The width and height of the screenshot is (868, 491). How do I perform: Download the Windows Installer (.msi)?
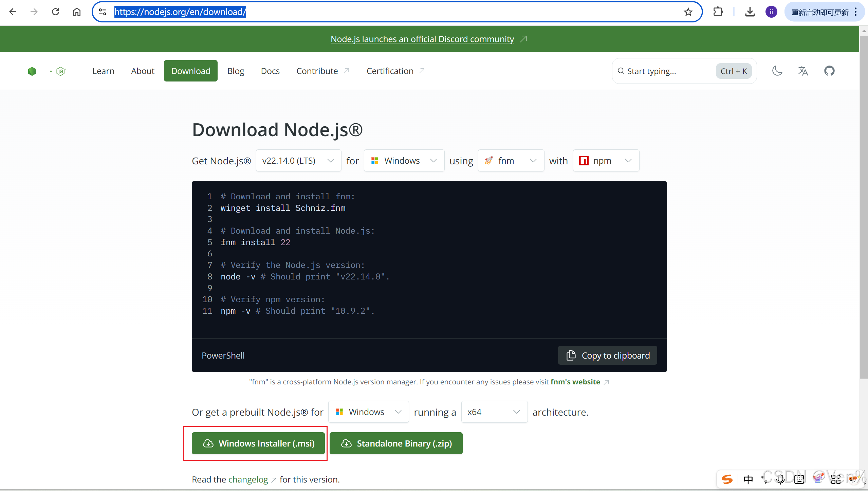258,443
